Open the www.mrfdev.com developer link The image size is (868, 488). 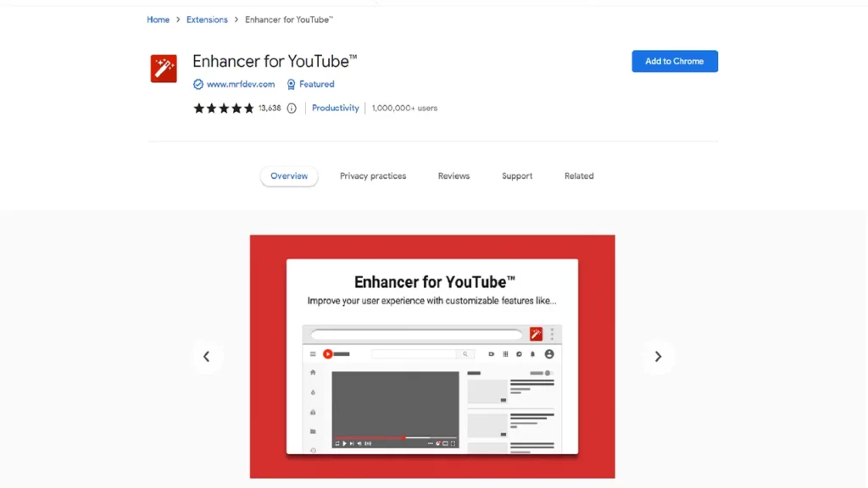(241, 84)
